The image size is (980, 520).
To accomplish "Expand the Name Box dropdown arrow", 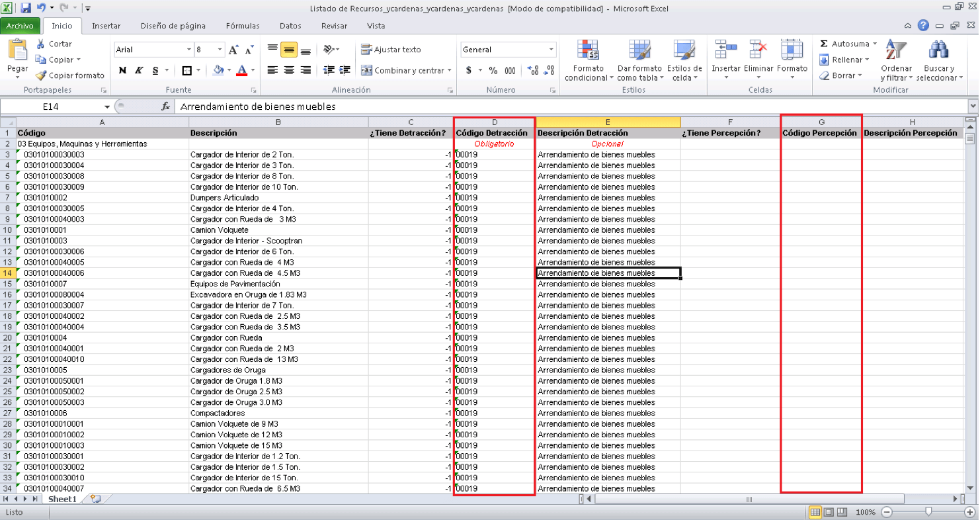I will coord(107,107).
